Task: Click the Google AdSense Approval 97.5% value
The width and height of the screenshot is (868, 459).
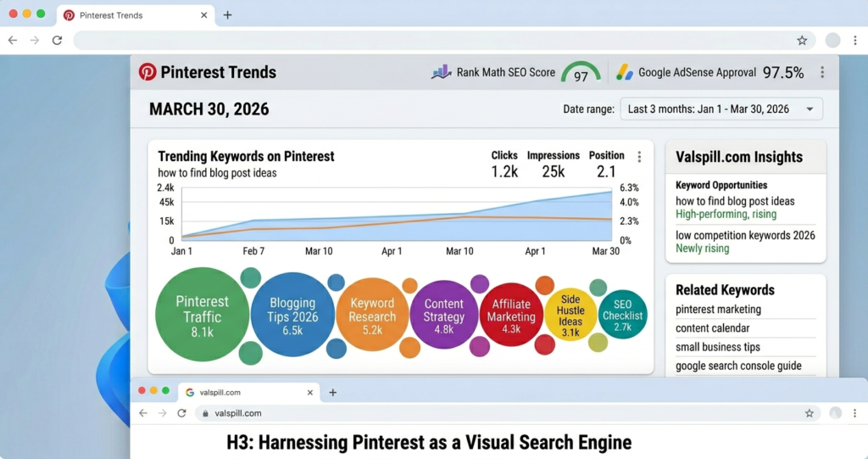Action: [x=783, y=73]
